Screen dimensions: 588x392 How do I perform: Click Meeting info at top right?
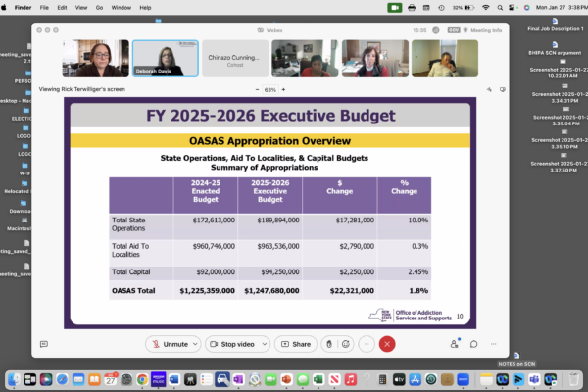point(482,30)
